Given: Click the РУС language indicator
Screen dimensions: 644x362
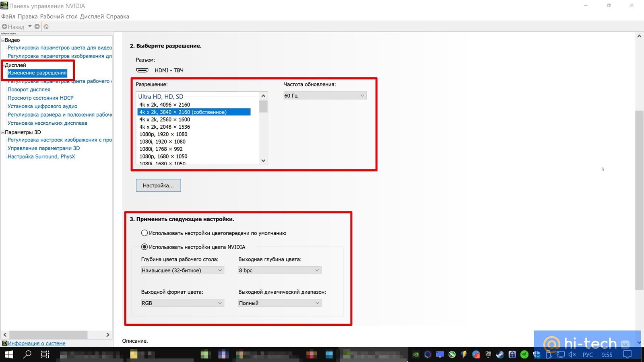Looking at the screenshot, I should 588,354.
